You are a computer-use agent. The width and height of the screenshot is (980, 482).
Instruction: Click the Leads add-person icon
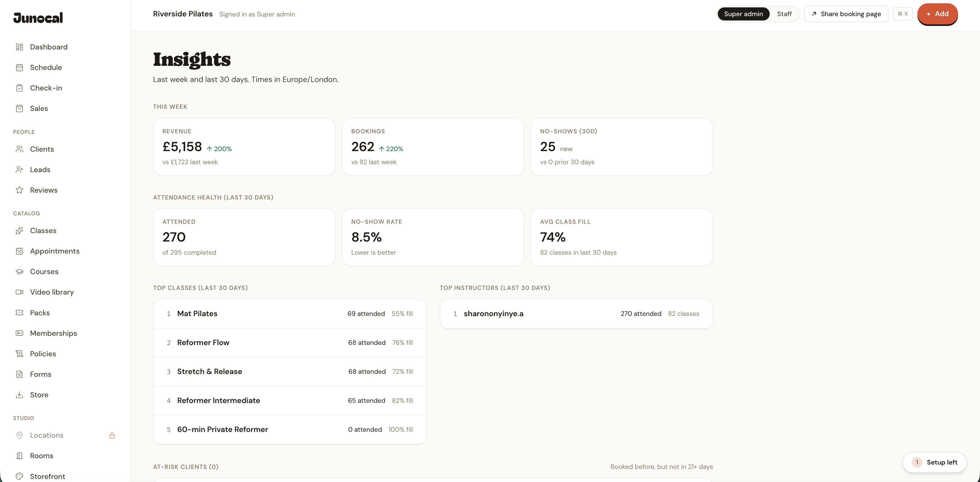click(x=19, y=169)
